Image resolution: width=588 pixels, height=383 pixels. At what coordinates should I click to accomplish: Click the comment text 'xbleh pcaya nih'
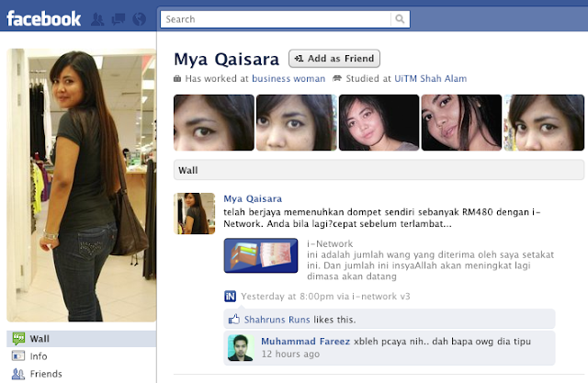point(443,342)
